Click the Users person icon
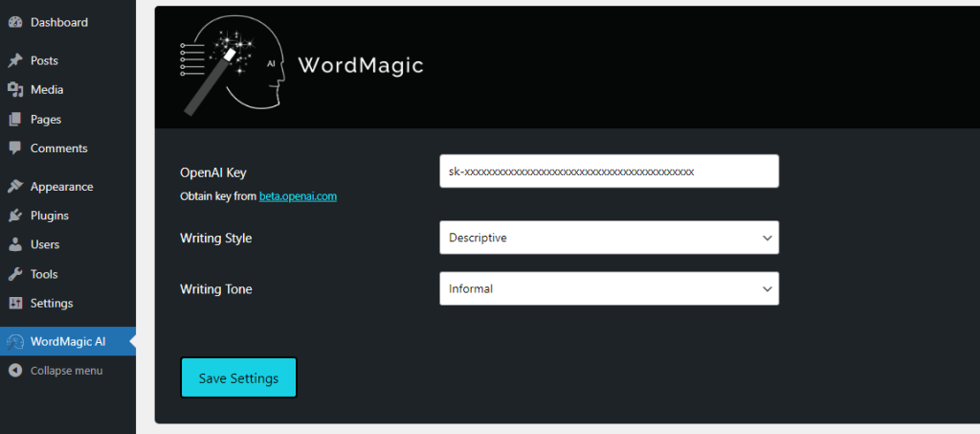This screenshot has width=980, height=434. click(15, 244)
